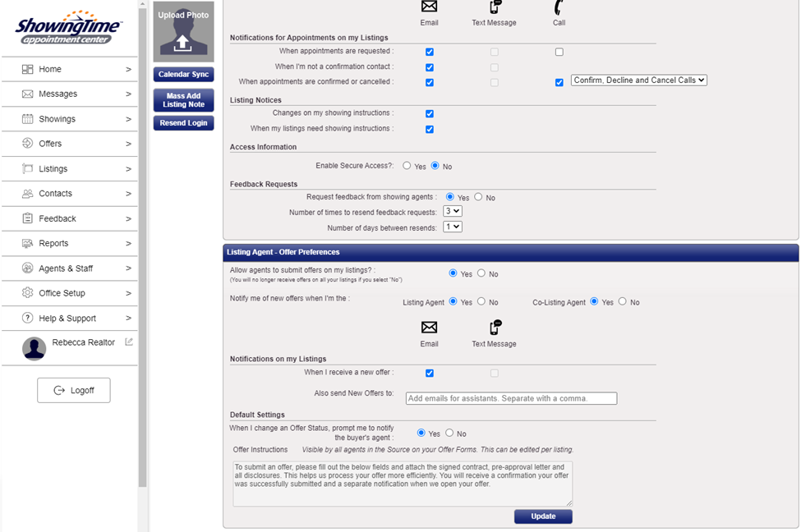Viewport: 801px width, 532px height.
Task: Click the Logoff button
Action: coord(74,391)
